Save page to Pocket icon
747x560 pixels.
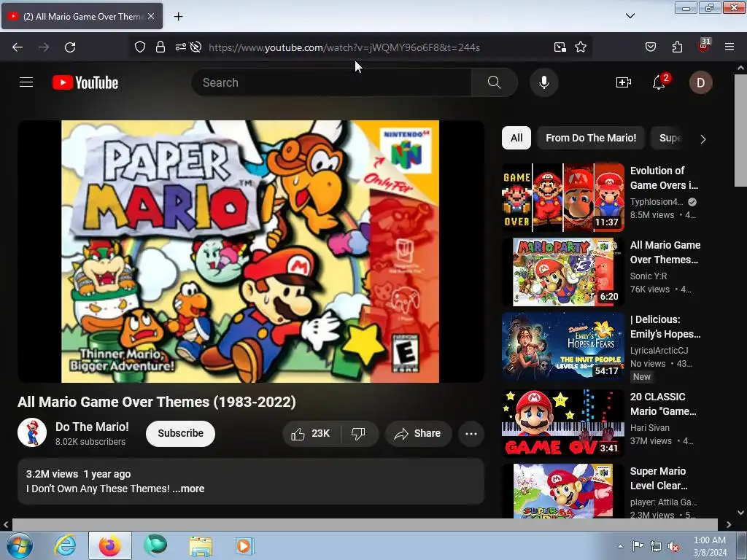[x=650, y=47]
